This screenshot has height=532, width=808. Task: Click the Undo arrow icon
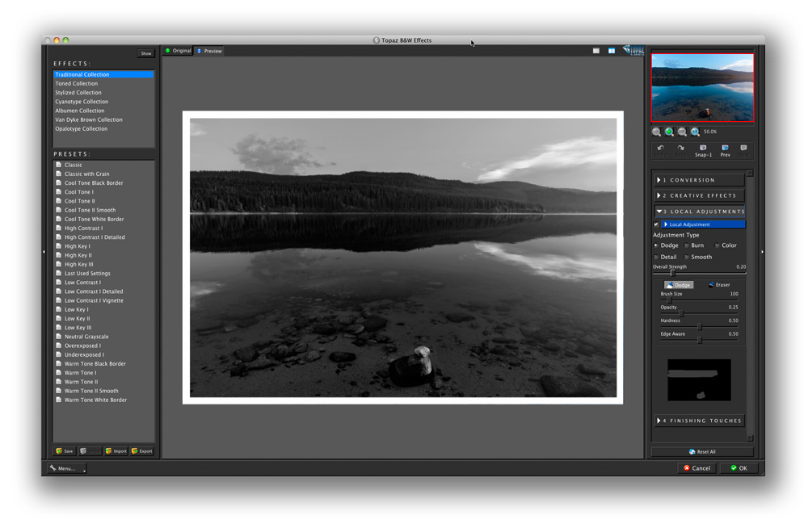(x=661, y=150)
